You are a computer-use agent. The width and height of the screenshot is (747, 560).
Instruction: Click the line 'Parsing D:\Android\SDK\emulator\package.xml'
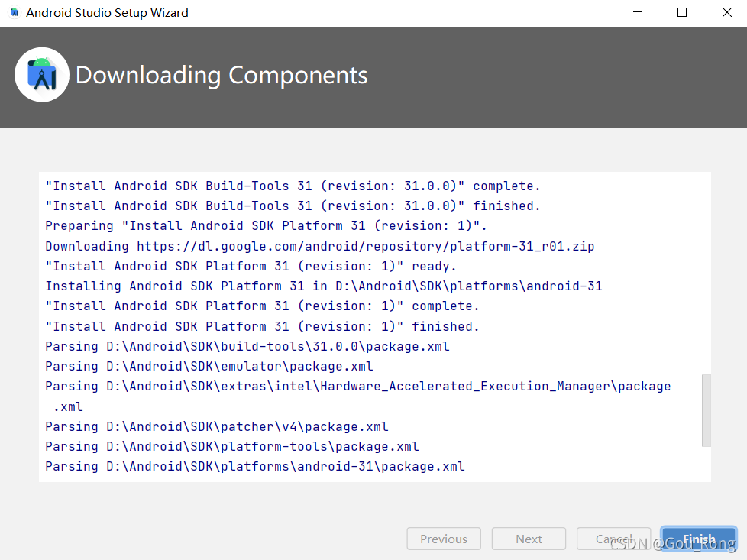click(209, 367)
